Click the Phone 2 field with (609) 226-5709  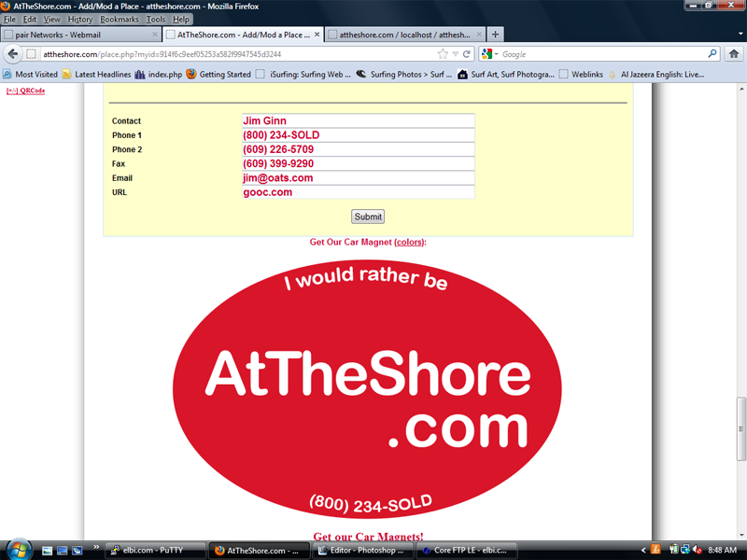click(x=359, y=149)
